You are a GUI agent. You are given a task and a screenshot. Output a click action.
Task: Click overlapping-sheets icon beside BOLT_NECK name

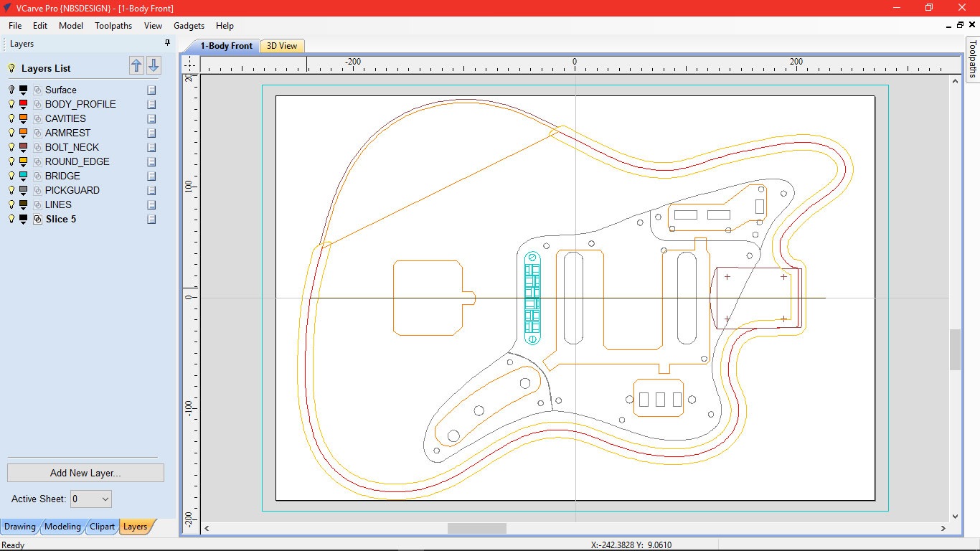(x=37, y=148)
